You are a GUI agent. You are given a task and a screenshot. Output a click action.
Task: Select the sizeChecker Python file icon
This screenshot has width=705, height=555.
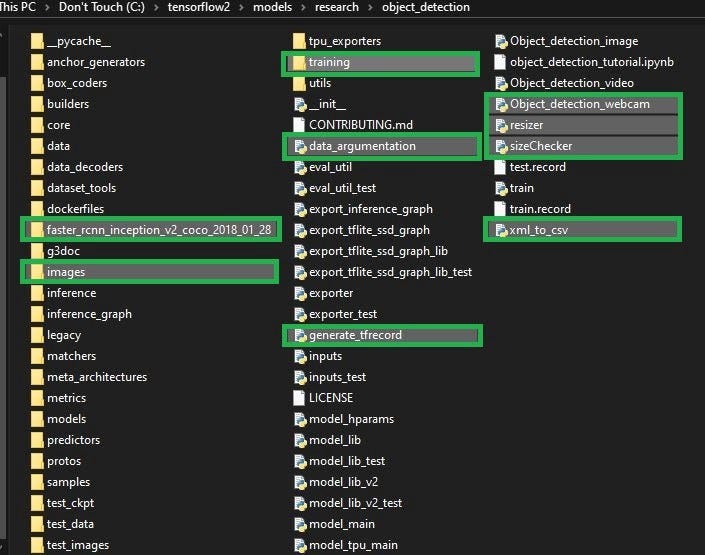coord(501,146)
